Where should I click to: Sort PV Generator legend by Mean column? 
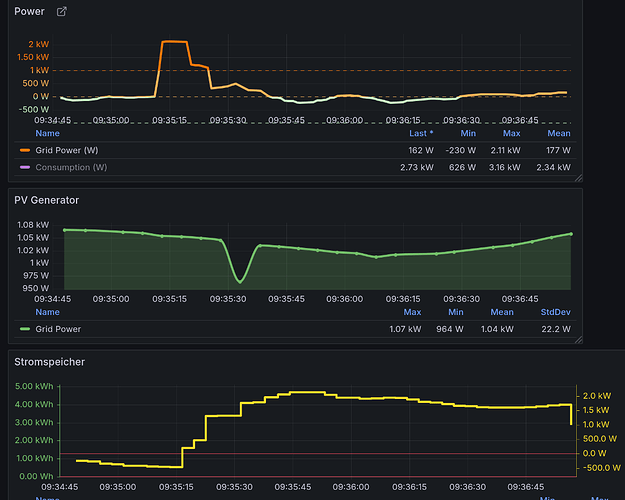[x=502, y=312]
